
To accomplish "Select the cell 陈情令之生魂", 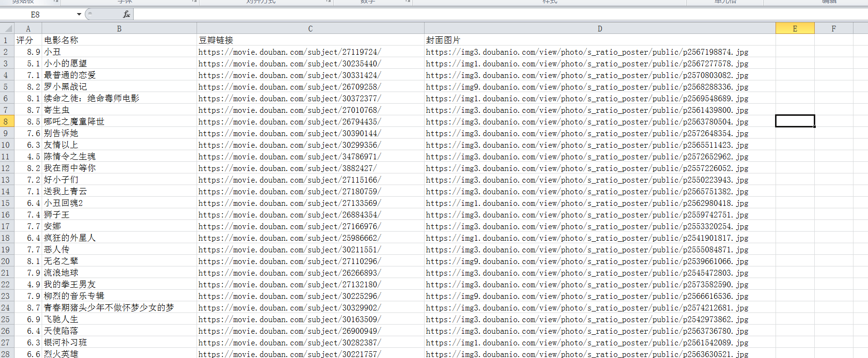I will pyautogui.click(x=119, y=156).
